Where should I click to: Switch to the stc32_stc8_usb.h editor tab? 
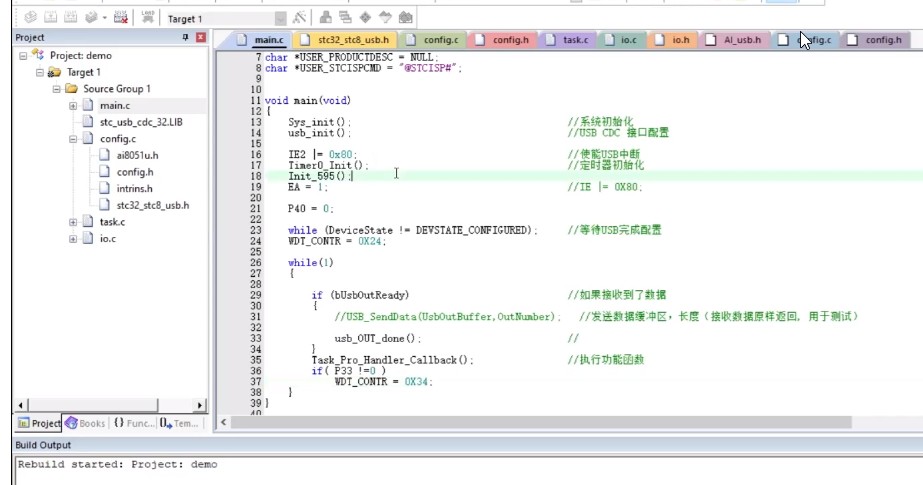[345, 40]
